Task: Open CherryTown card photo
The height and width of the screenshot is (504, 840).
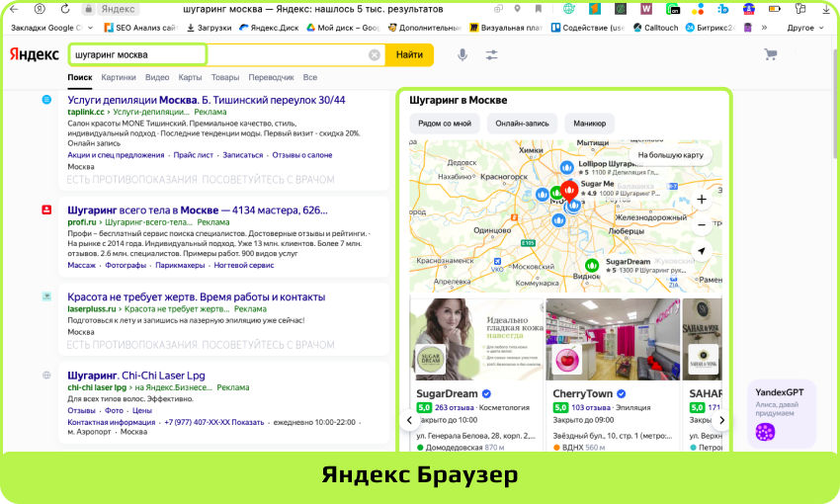Action: 613,340
